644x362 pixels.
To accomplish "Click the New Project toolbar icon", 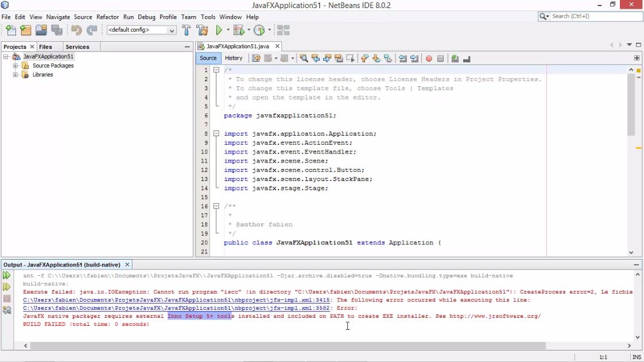I will coord(25,30).
